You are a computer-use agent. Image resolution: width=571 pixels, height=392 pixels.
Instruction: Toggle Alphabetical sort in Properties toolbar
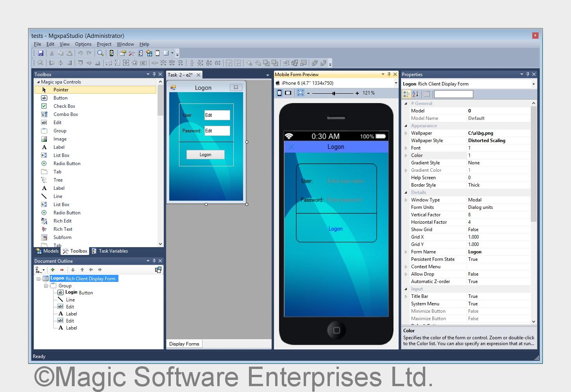click(x=415, y=94)
